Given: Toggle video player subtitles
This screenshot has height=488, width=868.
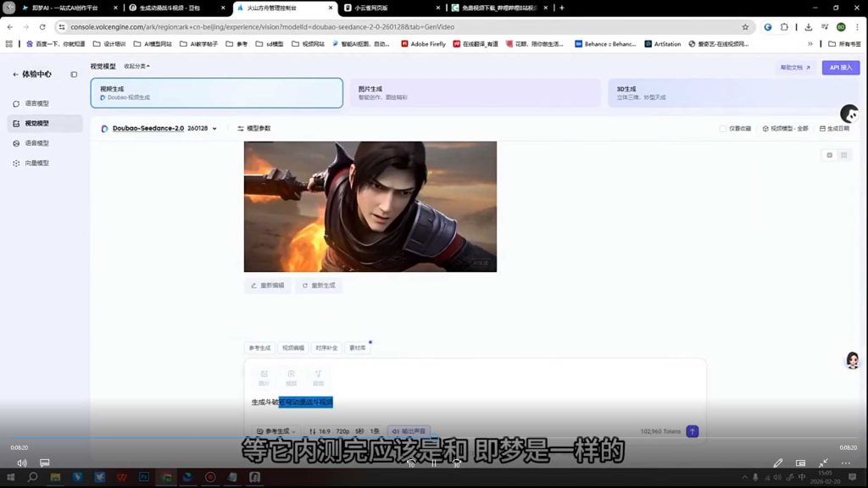Looking at the screenshot, I should (x=44, y=463).
